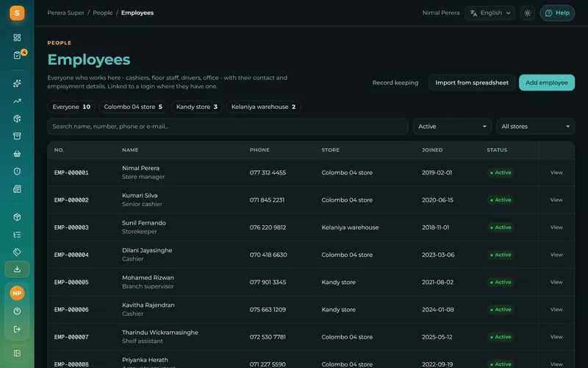
Task: Click the STATUS column header
Action: click(497, 150)
